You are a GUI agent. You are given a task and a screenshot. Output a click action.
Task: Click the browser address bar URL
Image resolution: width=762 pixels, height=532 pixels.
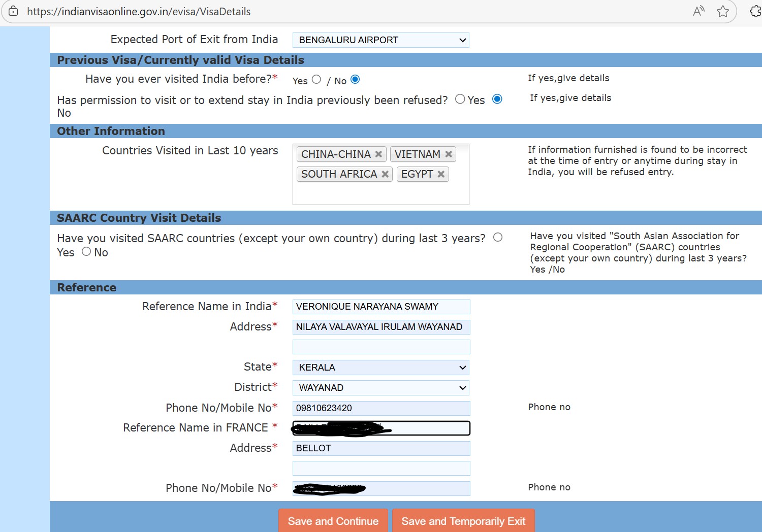coord(139,11)
